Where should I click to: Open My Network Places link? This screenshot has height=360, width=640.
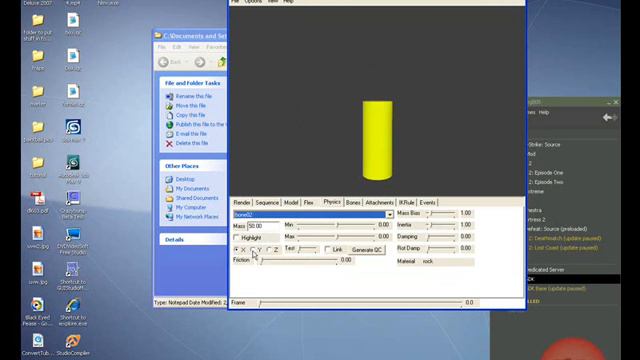click(197, 217)
